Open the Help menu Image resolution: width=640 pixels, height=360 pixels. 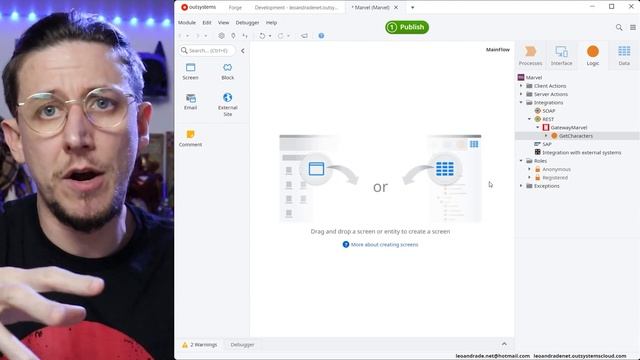271,23
